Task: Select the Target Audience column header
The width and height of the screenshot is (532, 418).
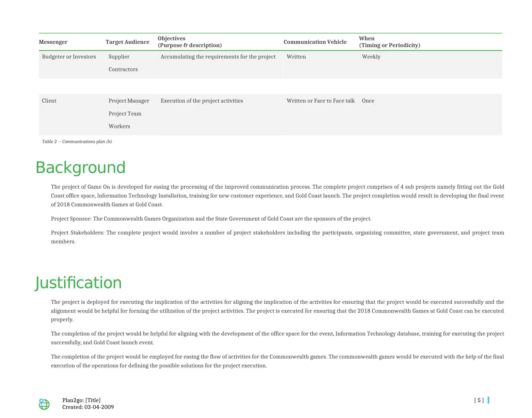Action: tap(127, 42)
